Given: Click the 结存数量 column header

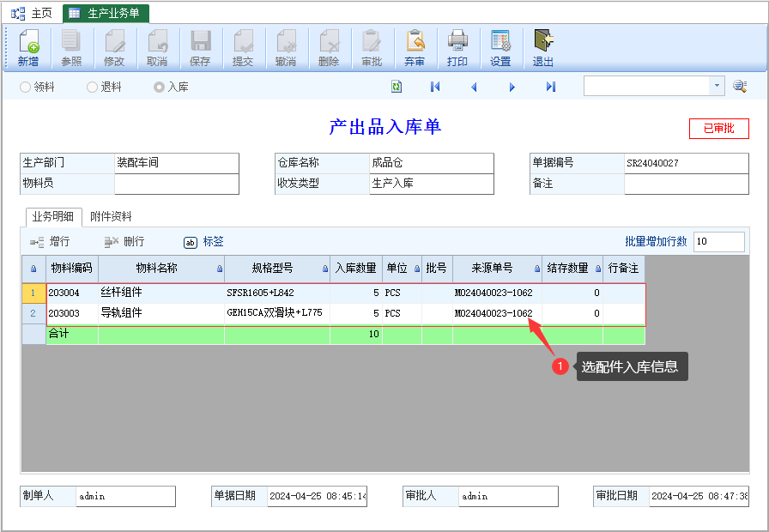Looking at the screenshot, I should pyautogui.click(x=572, y=269).
